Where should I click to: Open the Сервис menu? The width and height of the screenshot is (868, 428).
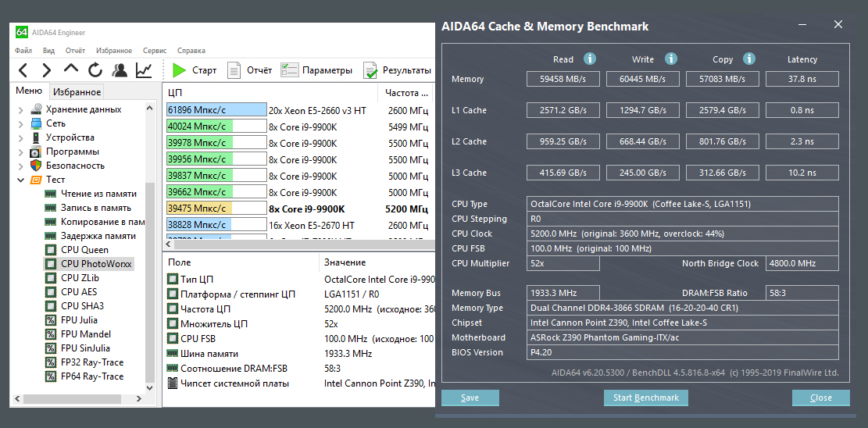point(154,50)
